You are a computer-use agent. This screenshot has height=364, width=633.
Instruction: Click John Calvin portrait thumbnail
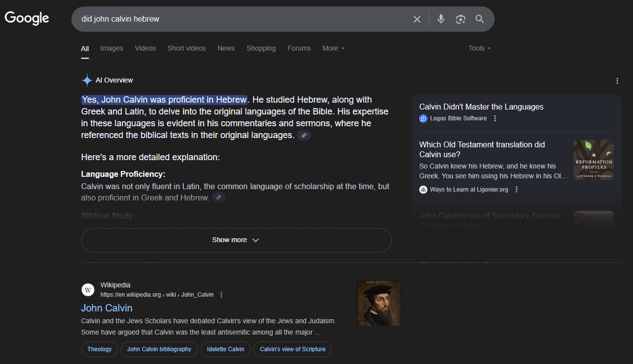pyautogui.click(x=379, y=303)
